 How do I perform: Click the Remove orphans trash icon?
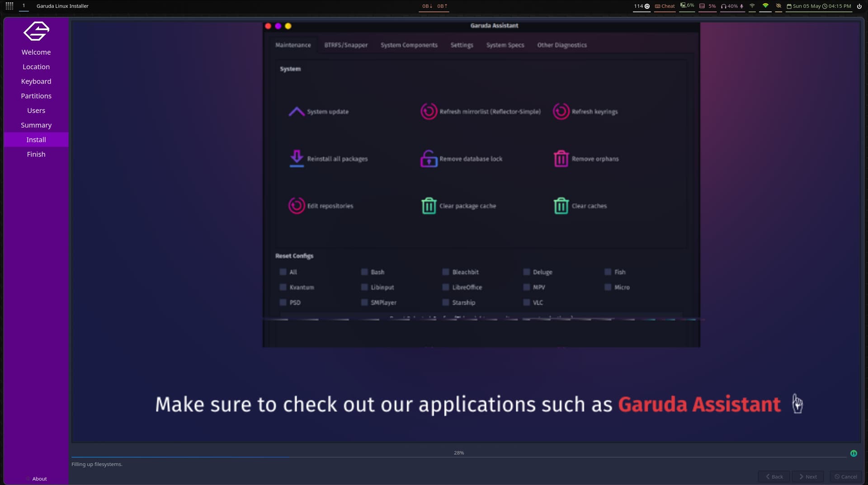[561, 159]
